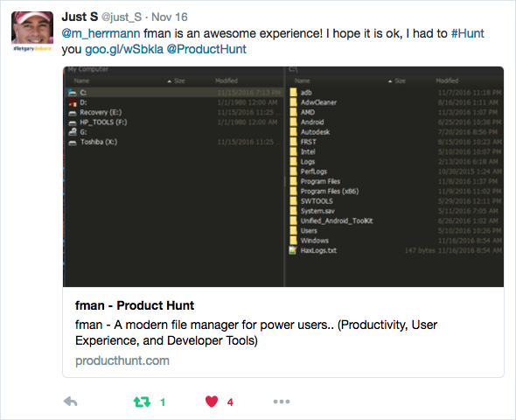Click the HP_TOOLS (F:) drive icon
This screenshot has width=516, height=420.
[73, 122]
